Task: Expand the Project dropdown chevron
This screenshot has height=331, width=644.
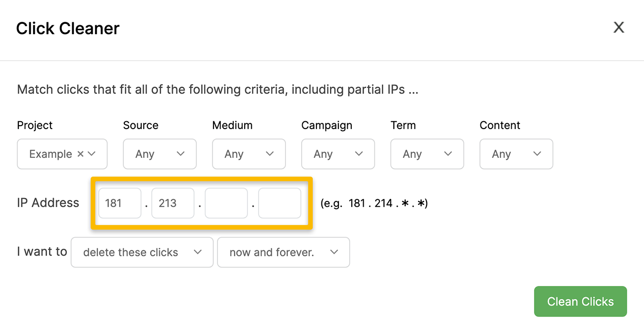Action: (92, 154)
